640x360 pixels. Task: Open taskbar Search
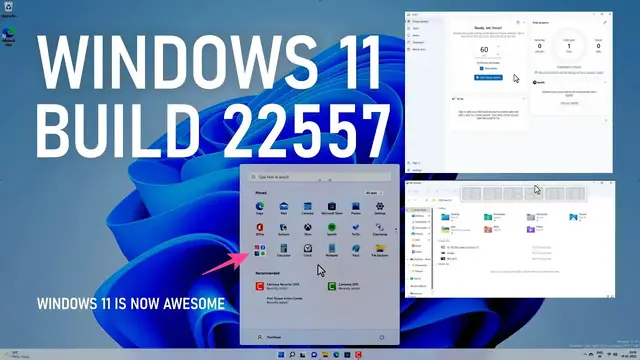coord(292,355)
